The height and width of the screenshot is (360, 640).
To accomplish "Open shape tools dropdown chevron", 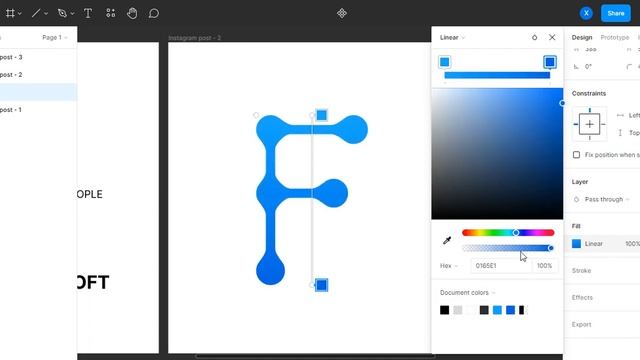I will tap(46, 13).
